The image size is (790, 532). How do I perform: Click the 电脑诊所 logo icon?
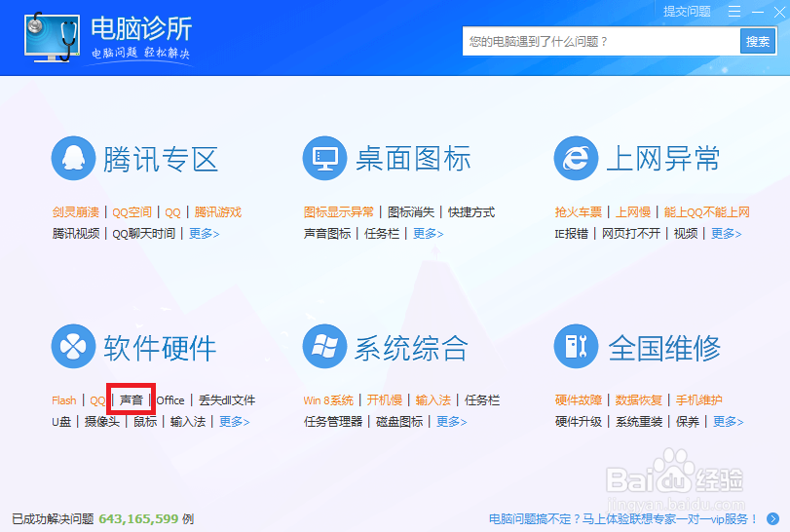[52, 37]
